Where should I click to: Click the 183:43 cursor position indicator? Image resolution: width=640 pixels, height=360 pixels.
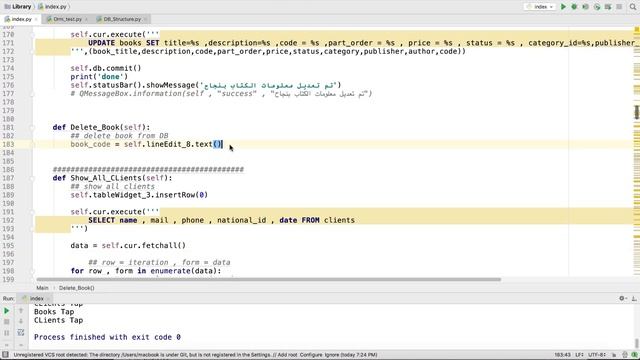(562, 355)
